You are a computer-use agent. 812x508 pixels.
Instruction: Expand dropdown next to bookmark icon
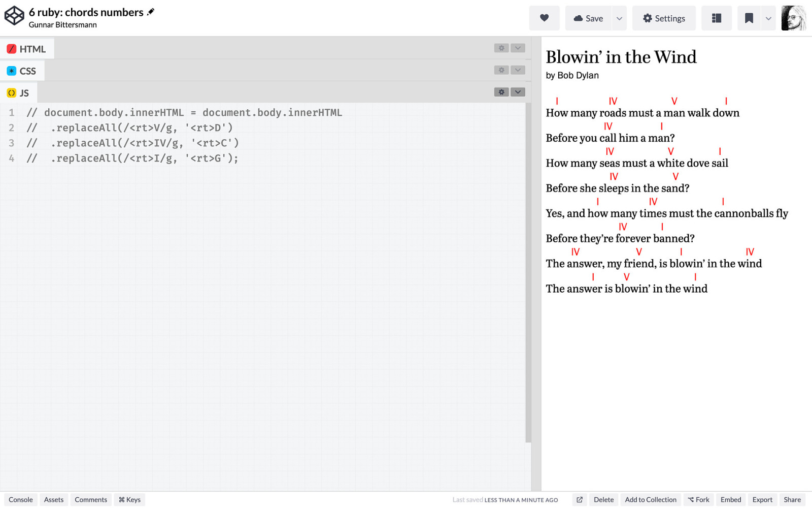(768, 18)
